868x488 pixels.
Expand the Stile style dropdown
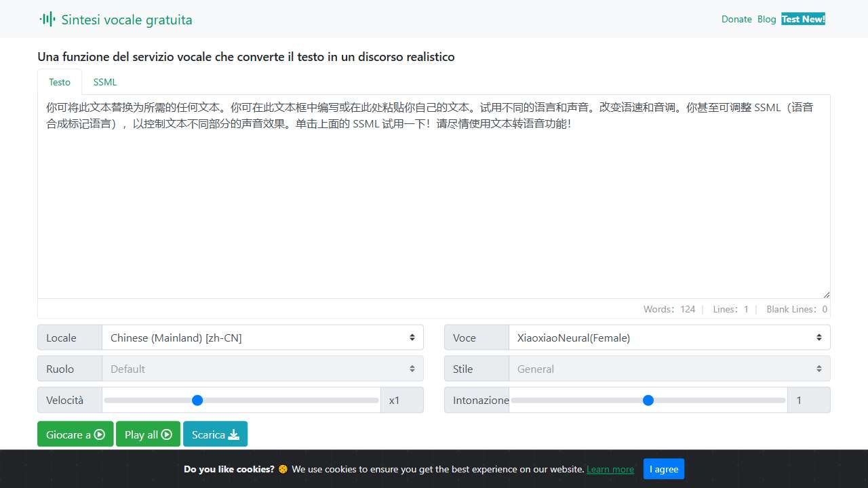669,369
